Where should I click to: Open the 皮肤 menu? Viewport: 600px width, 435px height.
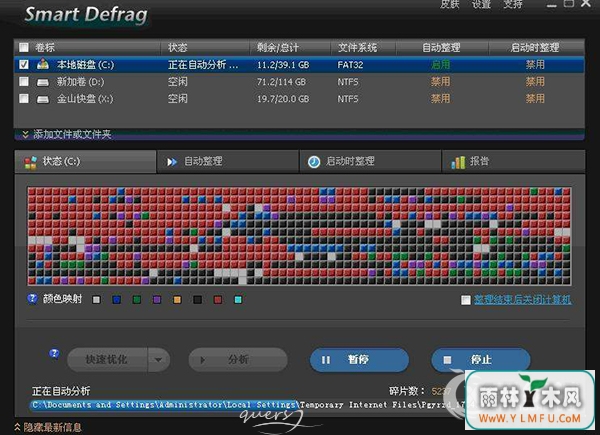point(450,4)
